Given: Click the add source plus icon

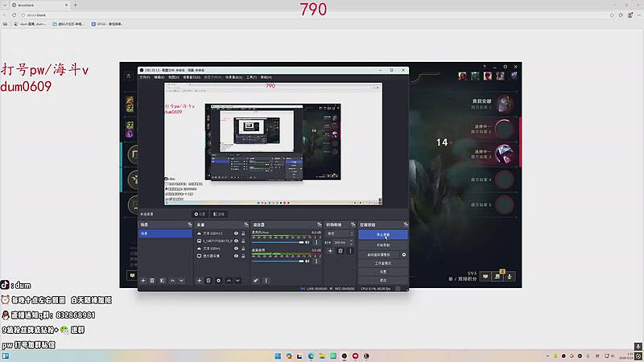Looking at the screenshot, I should coord(199,280).
